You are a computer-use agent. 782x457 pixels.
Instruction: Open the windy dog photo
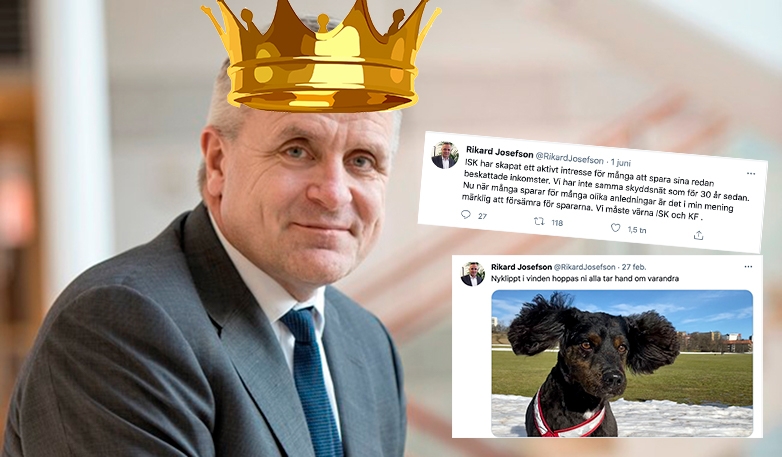(622, 363)
